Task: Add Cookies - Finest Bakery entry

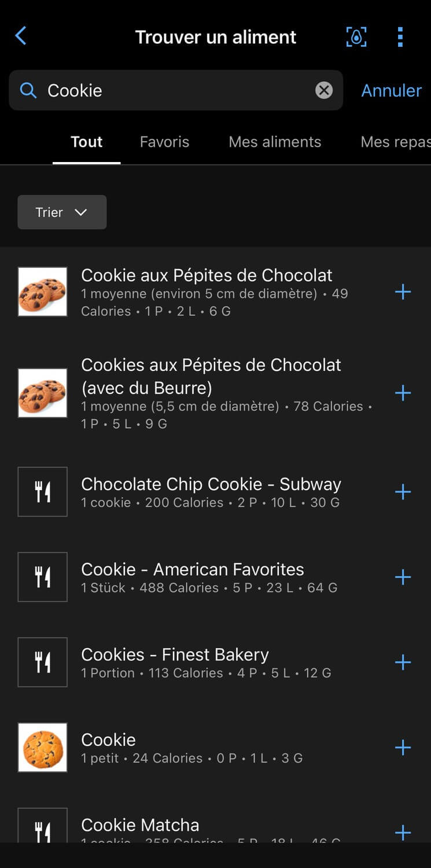Action: pyautogui.click(x=403, y=663)
